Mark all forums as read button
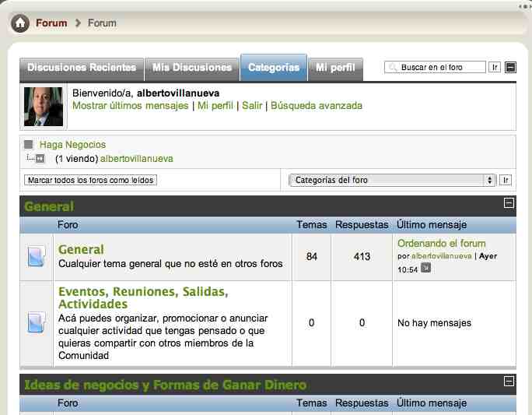This screenshot has height=415, width=532. (x=90, y=180)
